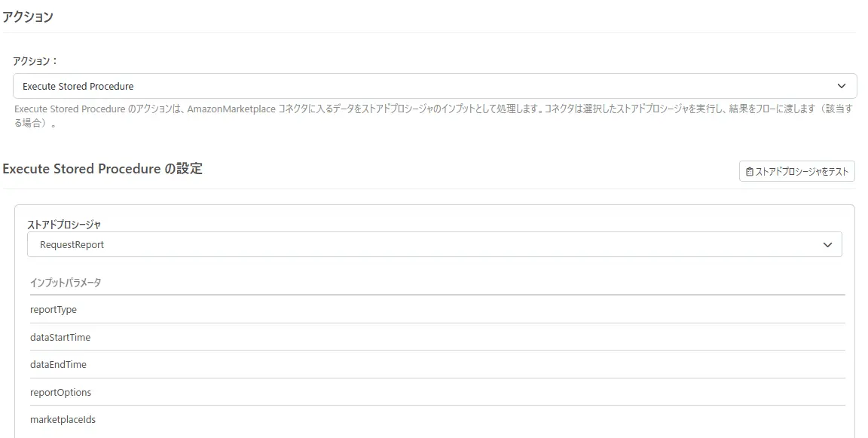Click the clipboard icon in the test button
This screenshot has width=868, height=438.
tap(749, 172)
